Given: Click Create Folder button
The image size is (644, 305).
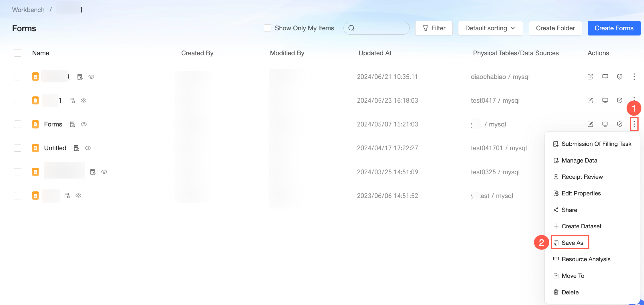Looking at the screenshot, I should [555, 28].
